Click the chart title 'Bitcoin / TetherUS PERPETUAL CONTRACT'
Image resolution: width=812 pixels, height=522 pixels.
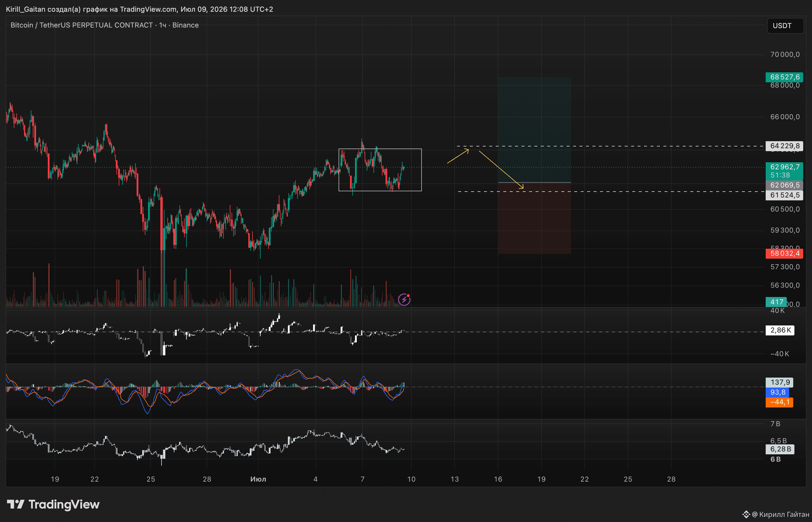pos(81,25)
